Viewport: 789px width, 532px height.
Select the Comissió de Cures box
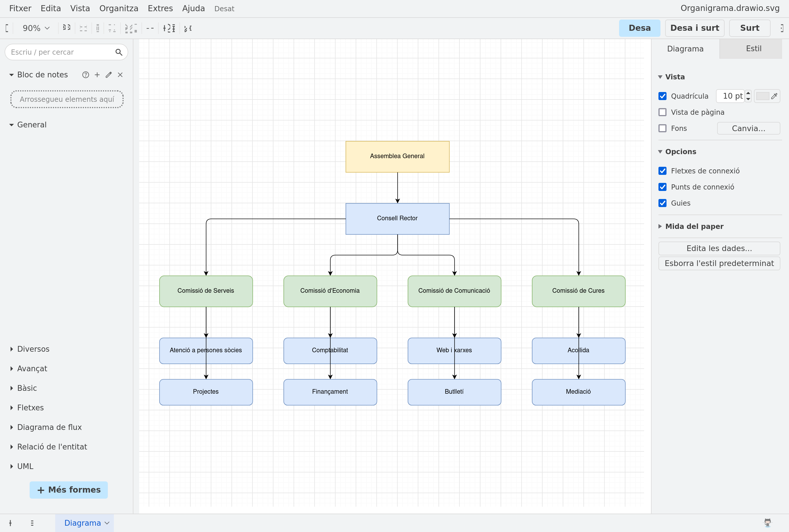578,291
